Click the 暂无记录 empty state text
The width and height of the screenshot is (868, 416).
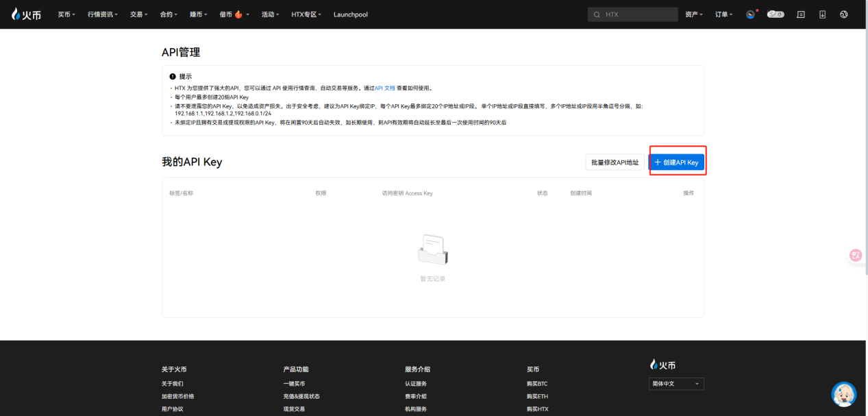[x=433, y=279]
